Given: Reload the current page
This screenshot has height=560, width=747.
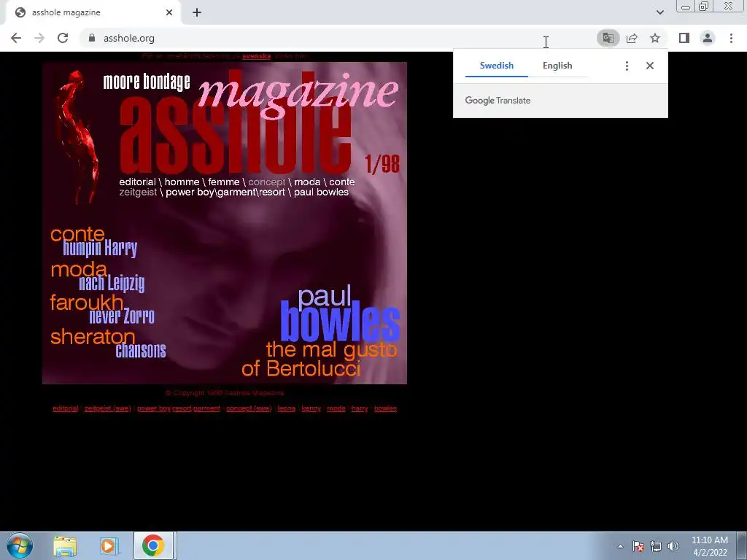Looking at the screenshot, I should (63, 38).
